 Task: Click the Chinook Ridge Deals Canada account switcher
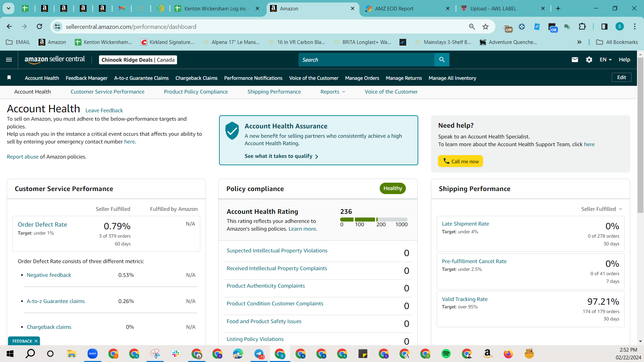coord(138,60)
